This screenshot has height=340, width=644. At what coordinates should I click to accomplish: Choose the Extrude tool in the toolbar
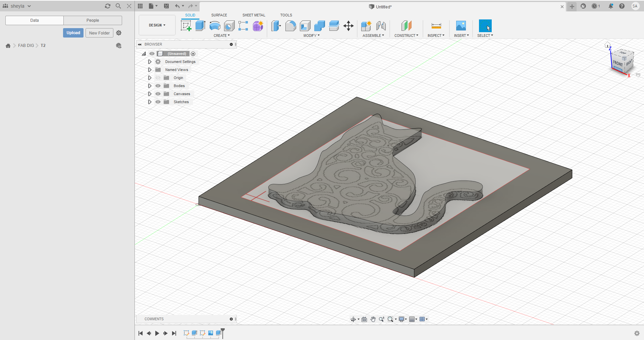point(200,26)
